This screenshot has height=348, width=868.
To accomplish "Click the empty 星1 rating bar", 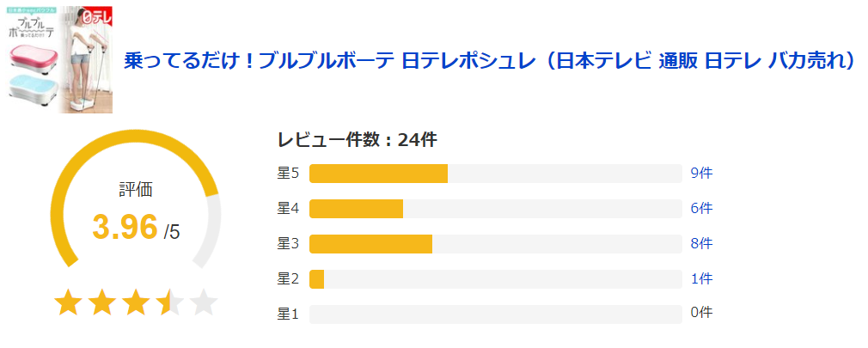I will point(495,313).
